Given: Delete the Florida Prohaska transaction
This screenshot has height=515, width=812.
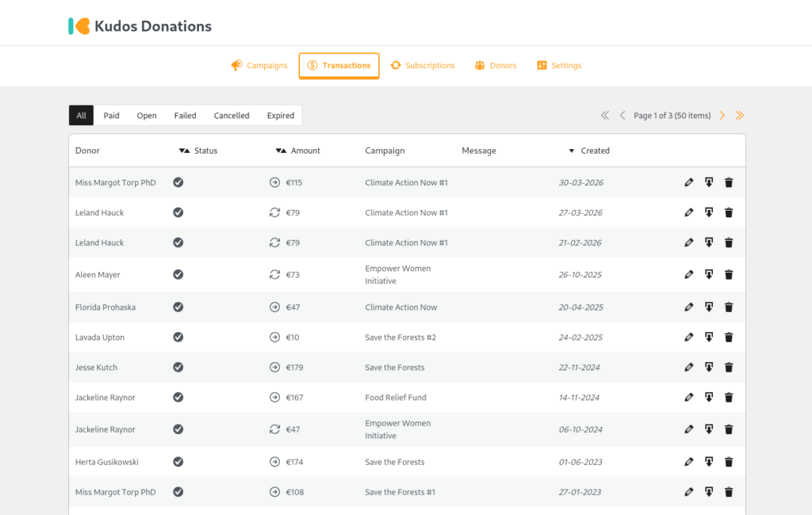Looking at the screenshot, I should tap(729, 307).
